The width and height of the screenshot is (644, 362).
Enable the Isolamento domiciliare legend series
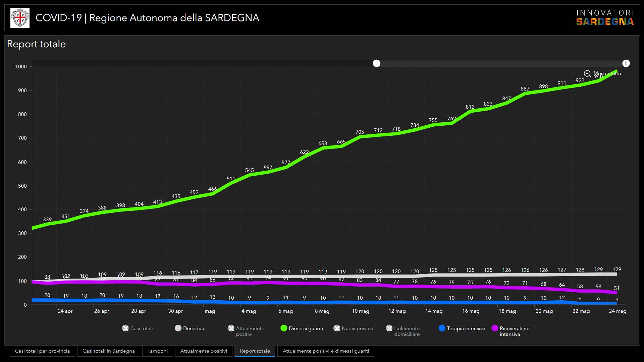(x=389, y=328)
